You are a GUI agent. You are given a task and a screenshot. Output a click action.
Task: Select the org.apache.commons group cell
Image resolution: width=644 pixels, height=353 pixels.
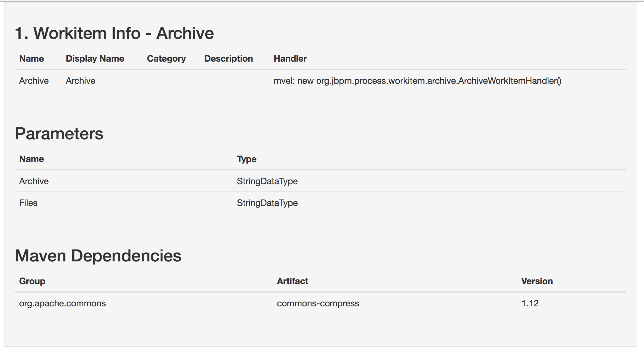coord(62,303)
